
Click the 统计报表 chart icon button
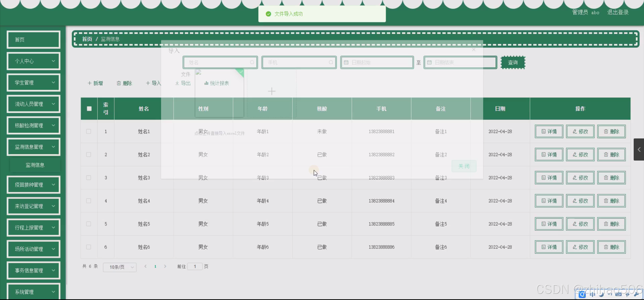click(x=216, y=83)
